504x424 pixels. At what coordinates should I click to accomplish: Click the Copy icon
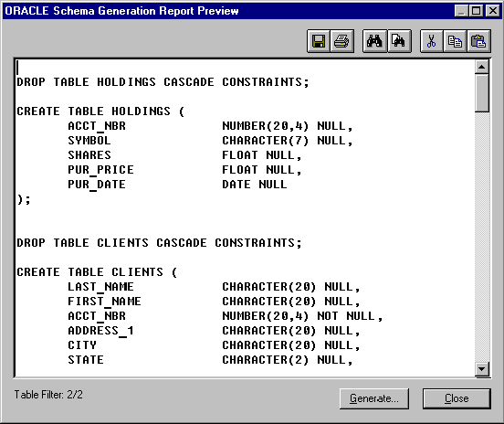[x=455, y=41]
